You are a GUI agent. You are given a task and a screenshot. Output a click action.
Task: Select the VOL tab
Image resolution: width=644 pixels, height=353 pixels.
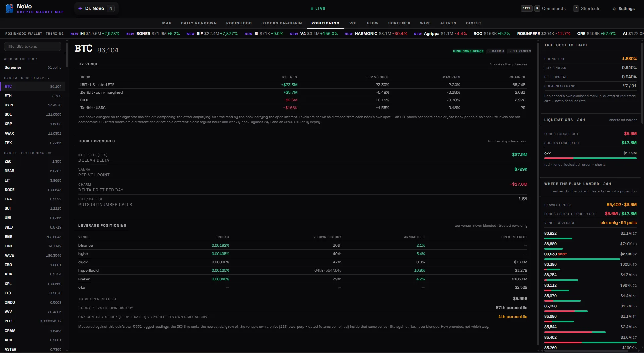pos(353,23)
